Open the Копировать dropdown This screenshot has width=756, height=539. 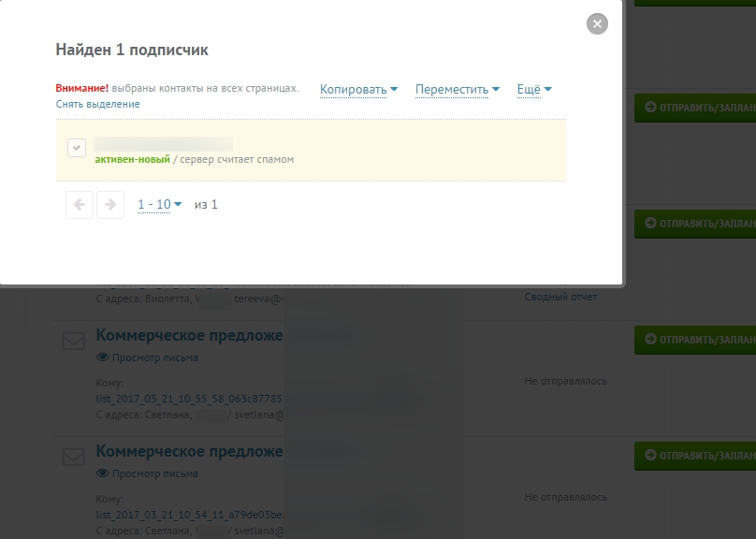[358, 90]
